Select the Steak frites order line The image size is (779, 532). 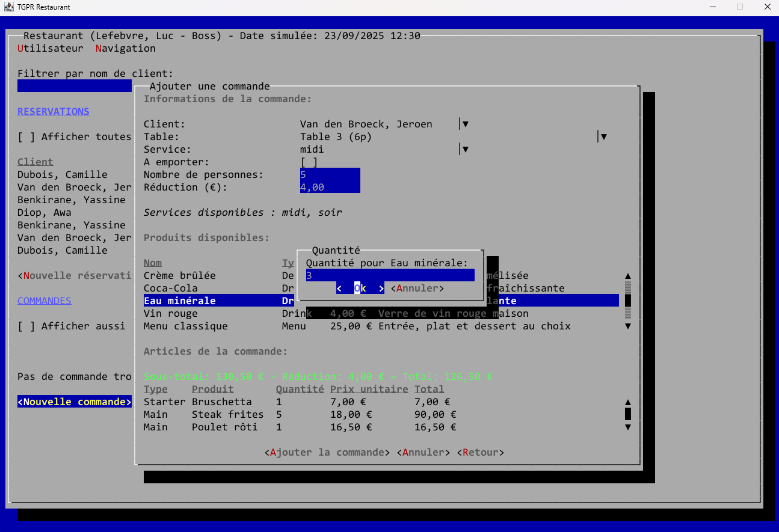(381, 414)
